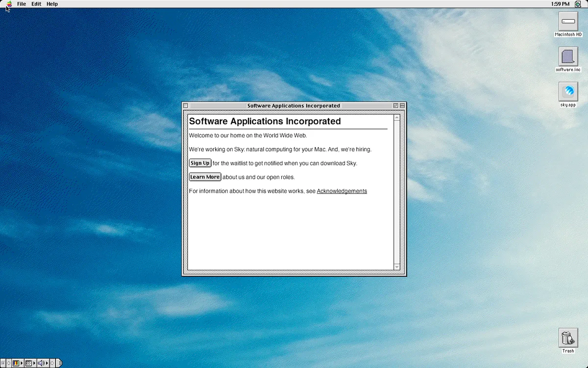The image size is (588, 368).
Task: Click the 1:59 PM clock
Action: [x=560, y=4]
